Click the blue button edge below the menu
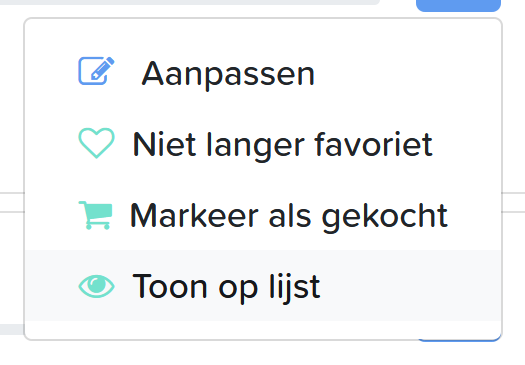 [459, 339]
